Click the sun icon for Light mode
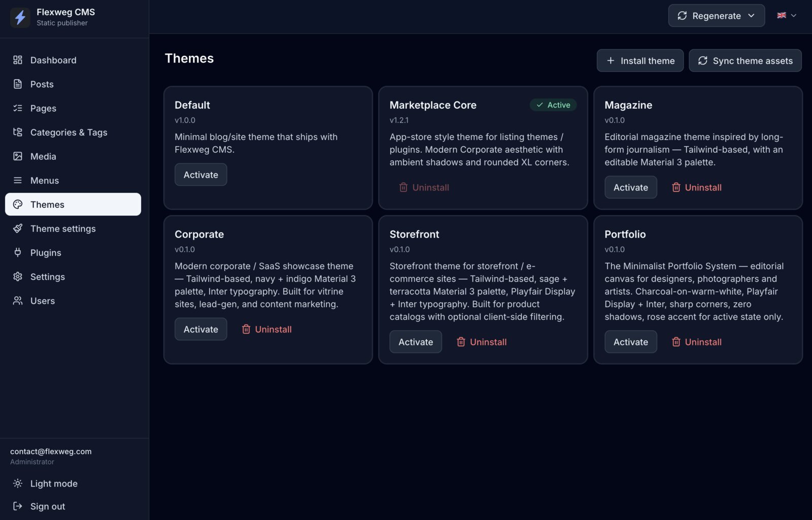The width and height of the screenshot is (812, 520). pos(18,483)
